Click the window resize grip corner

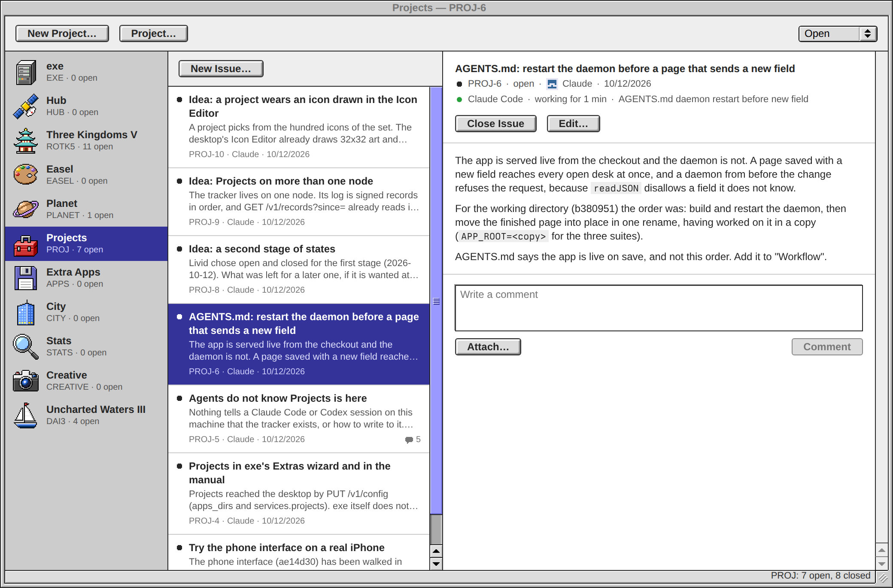point(882,577)
